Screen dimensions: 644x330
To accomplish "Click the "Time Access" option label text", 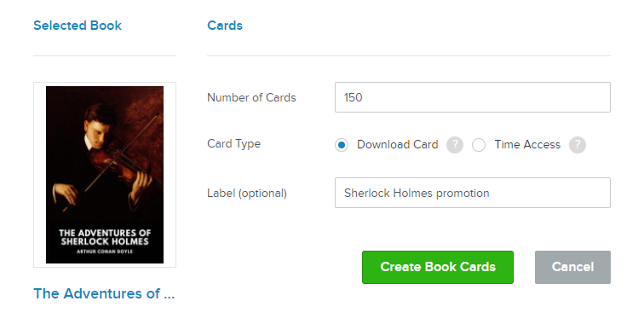I will click(x=527, y=145).
